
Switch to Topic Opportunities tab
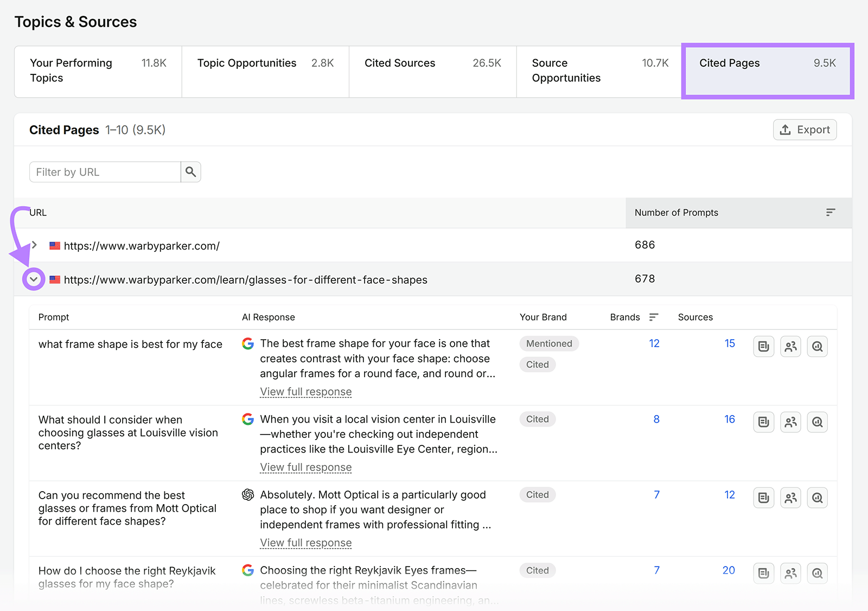(x=265, y=72)
